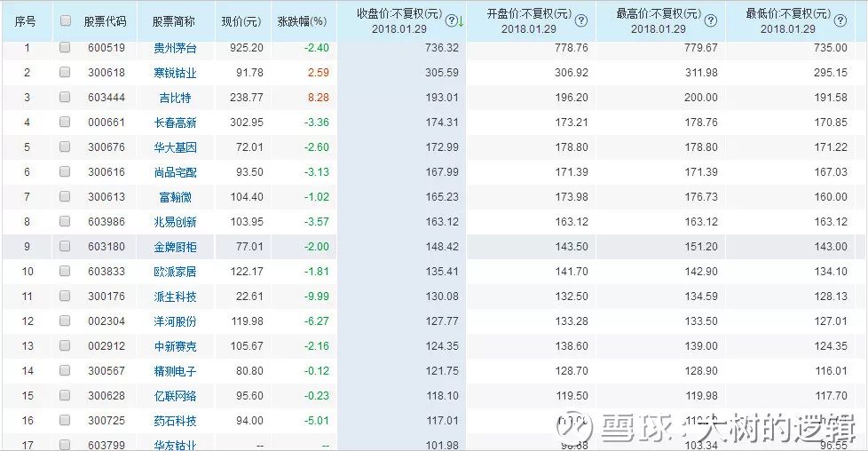The width and height of the screenshot is (868, 451).
Task: Sort by the 现价(元) column header
Action: [x=241, y=21]
